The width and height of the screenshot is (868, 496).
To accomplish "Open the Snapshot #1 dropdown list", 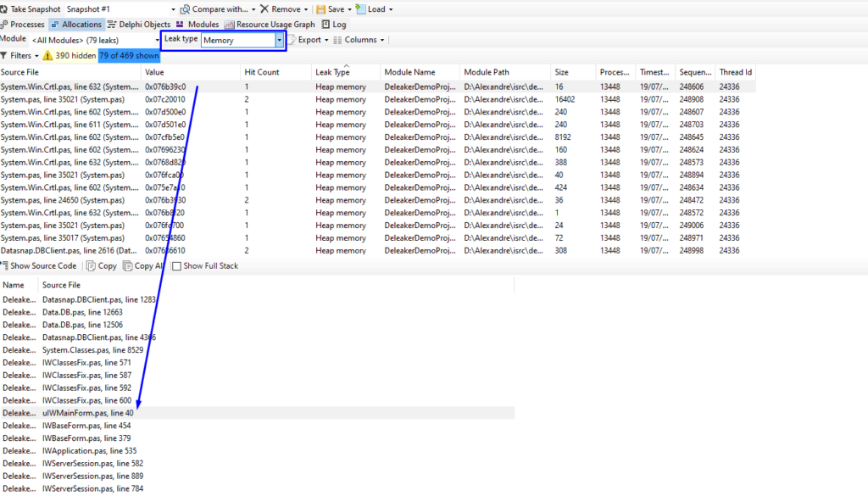I will coord(173,9).
